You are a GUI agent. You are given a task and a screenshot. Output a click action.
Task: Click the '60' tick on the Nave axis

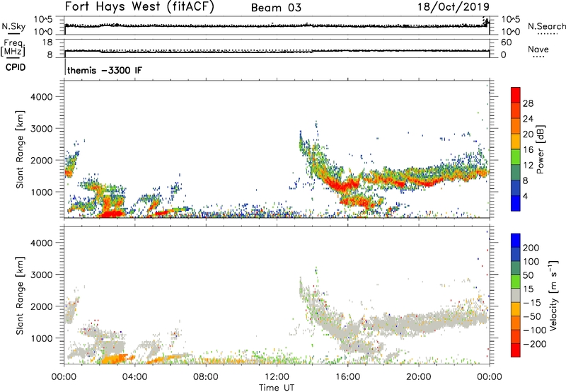tap(507, 42)
